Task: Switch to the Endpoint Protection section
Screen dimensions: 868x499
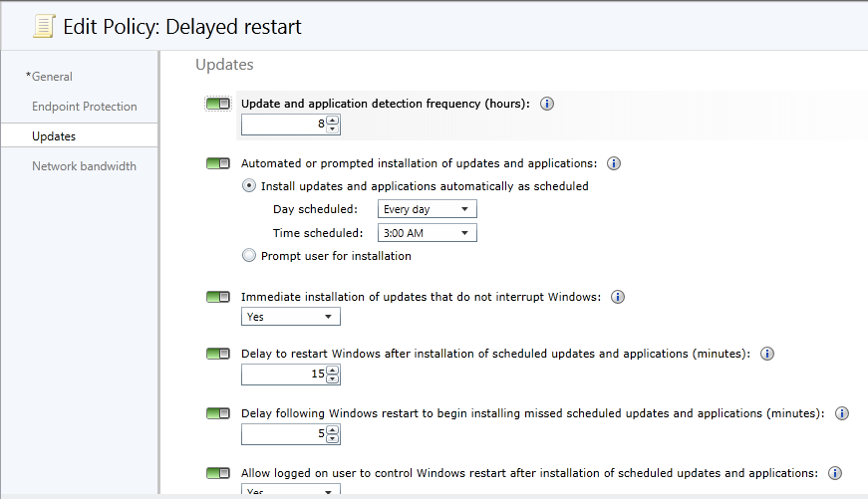Action: (x=84, y=107)
